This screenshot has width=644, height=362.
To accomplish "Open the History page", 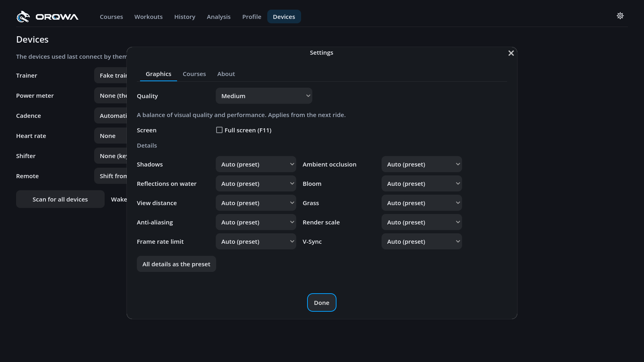I will click(x=185, y=16).
